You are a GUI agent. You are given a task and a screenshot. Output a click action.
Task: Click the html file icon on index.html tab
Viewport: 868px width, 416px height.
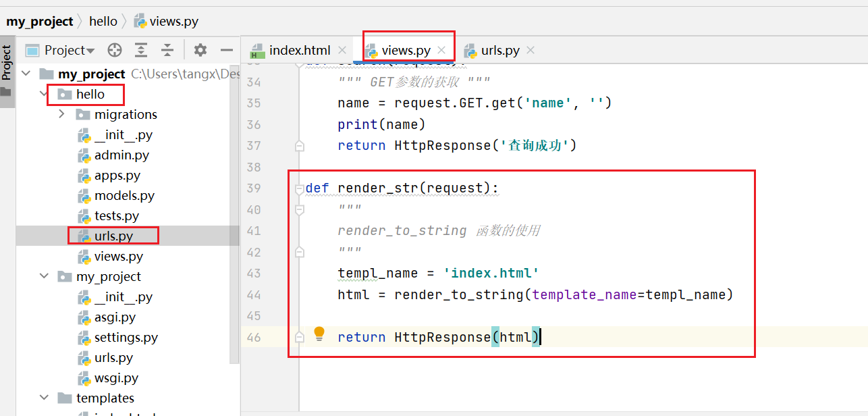tap(257, 51)
